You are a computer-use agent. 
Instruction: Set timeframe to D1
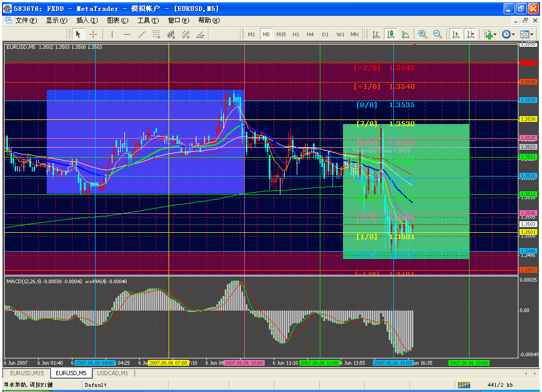tap(325, 34)
